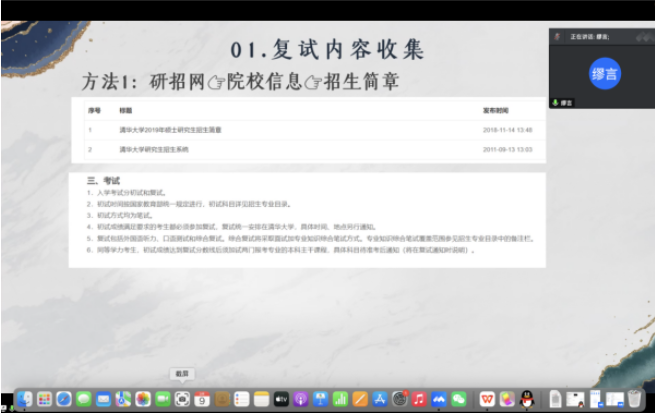Open the blank document file in the Dock
This screenshot has width=655, height=413.
point(555,399)
